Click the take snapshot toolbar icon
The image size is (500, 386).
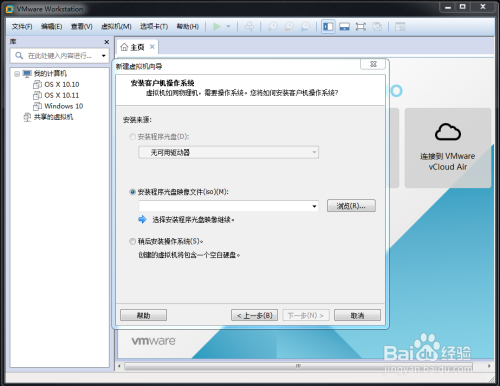coord(272,26)
